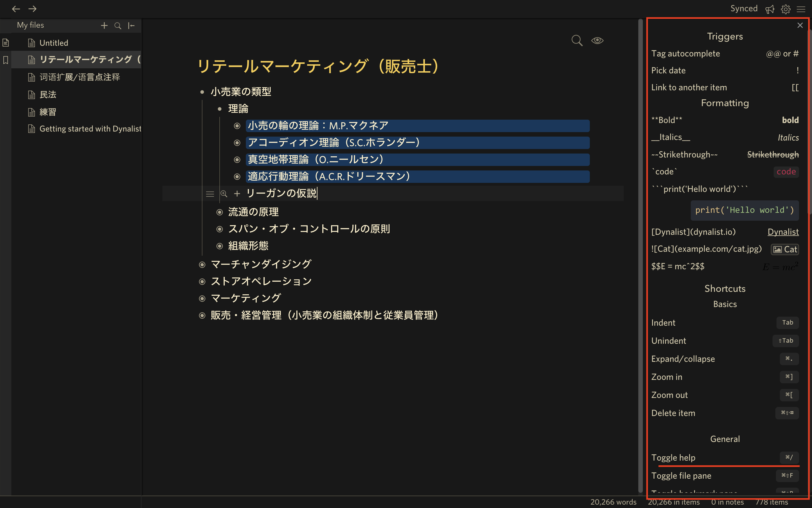Open document search magnifier icon
Image resolution: width=812 pixels, height=508 pixels.
point(577,40)
